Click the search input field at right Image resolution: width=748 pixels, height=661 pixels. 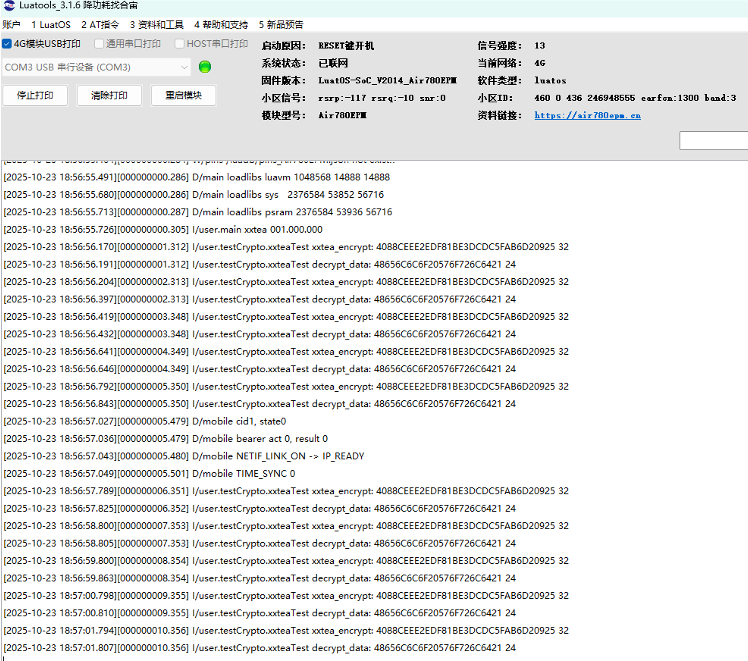pos(714,141)
